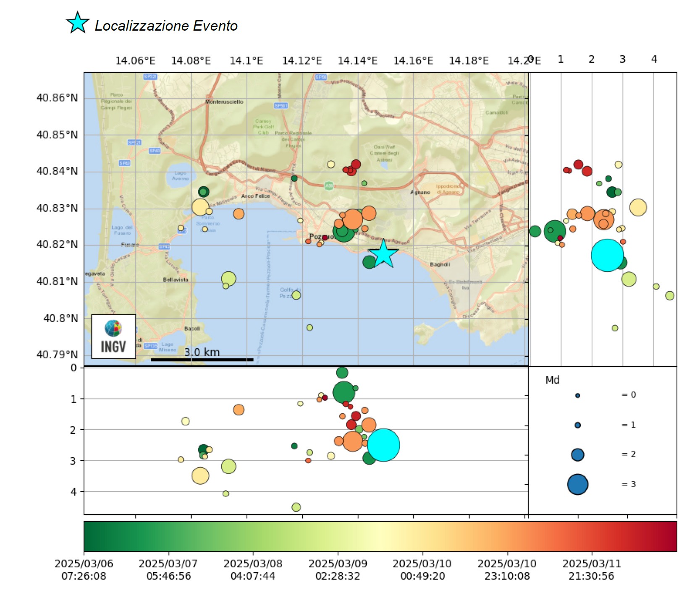Click large cyan circle in depth panel

(x=383, y=445)
